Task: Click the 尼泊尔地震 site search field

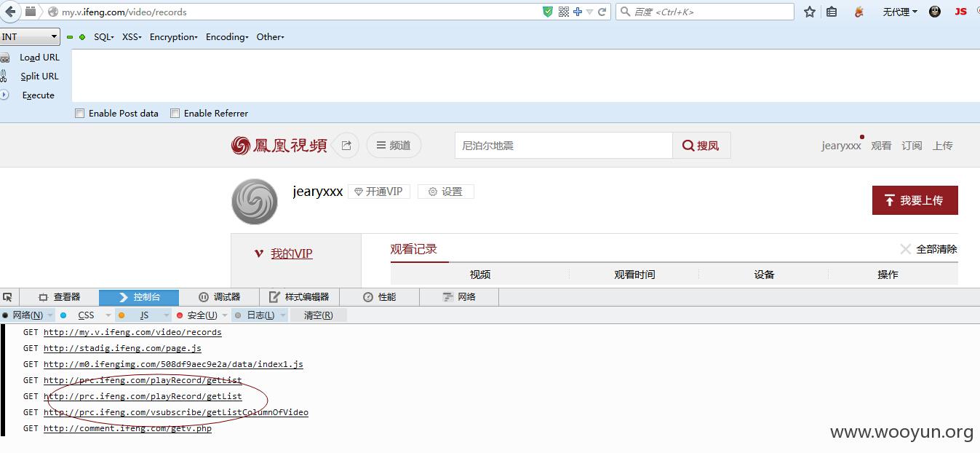Action: point(564,146)
